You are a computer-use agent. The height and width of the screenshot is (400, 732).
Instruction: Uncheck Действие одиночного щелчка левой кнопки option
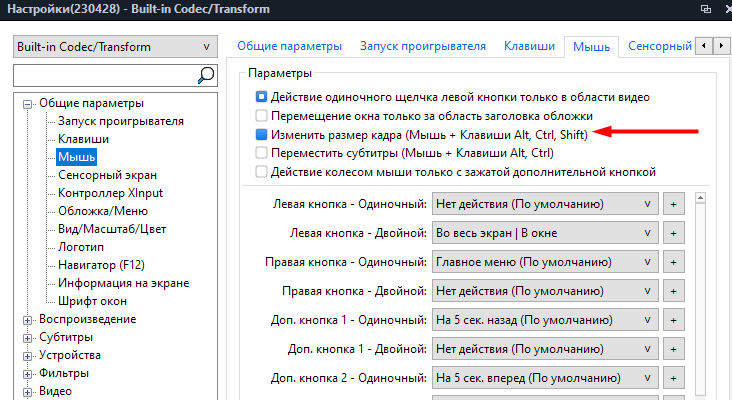(x=261, y=97)
